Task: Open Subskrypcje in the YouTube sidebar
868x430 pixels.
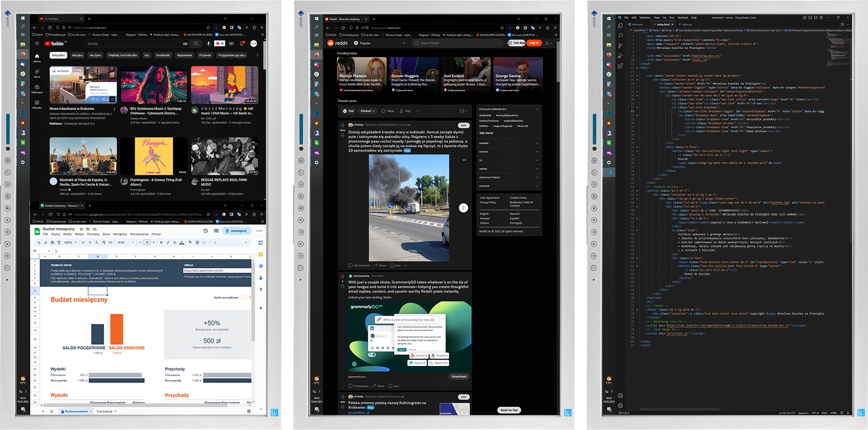Action: [37, 89]
